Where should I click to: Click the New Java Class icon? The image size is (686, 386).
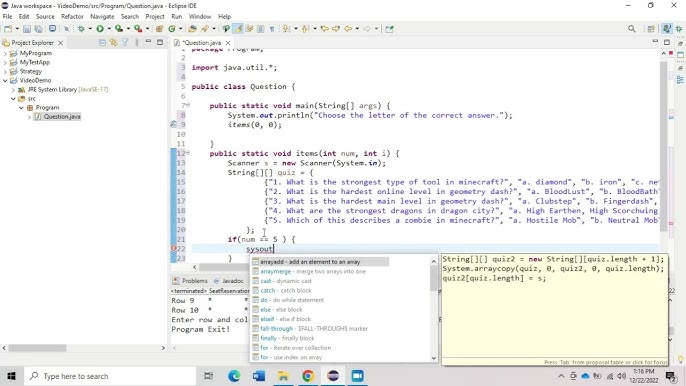point(172,29)
